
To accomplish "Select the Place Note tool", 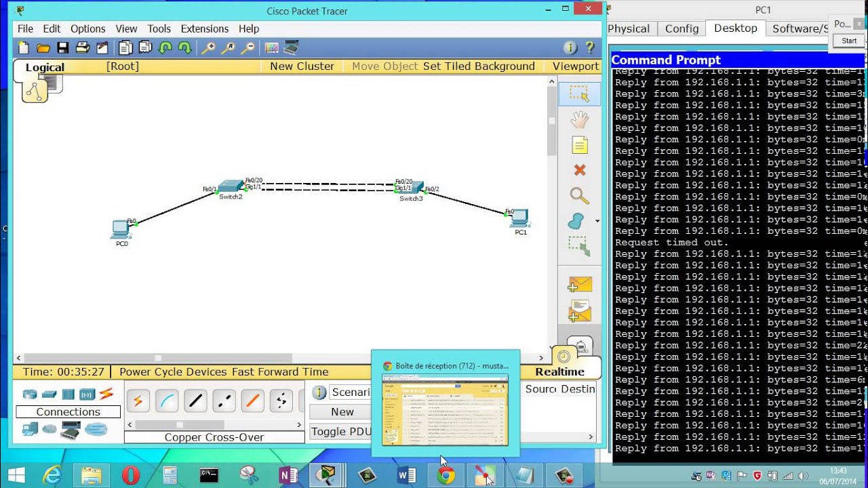I will tap(579, 145).
